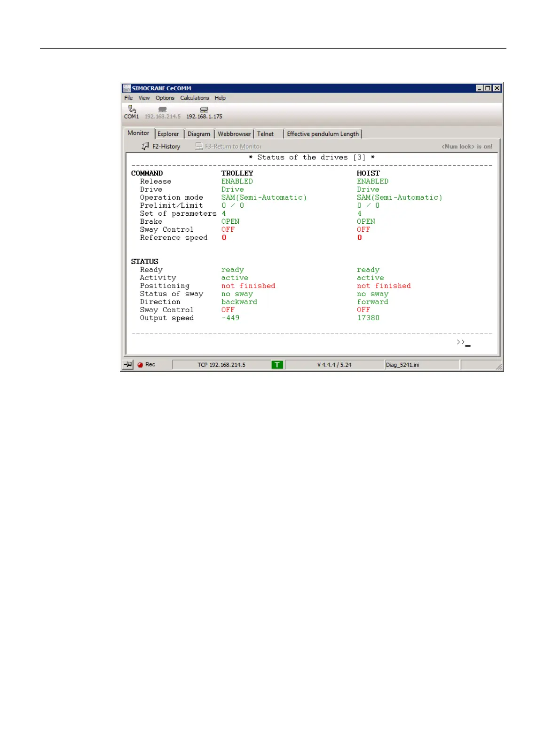Viewport: 560px width, 746px height.
Task: Click the Rec label in status bar
Action: pyautogui.click(x=150, y=365)
